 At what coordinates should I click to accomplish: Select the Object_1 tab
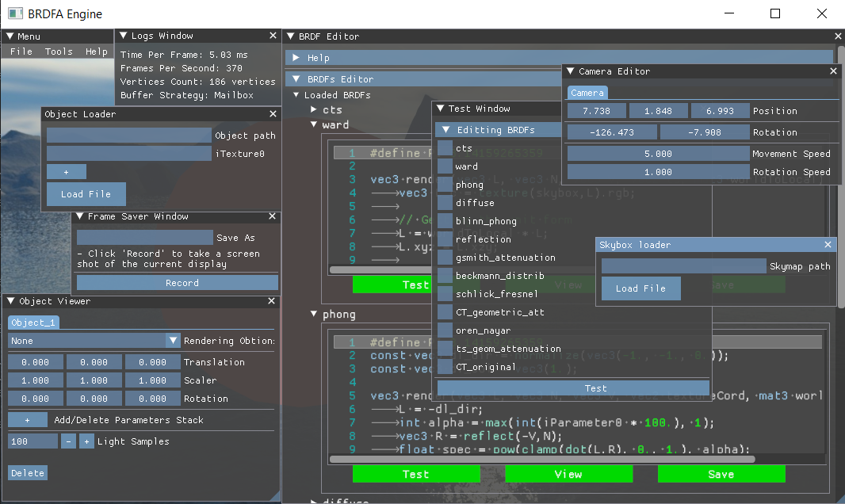[x=33, y=323]
